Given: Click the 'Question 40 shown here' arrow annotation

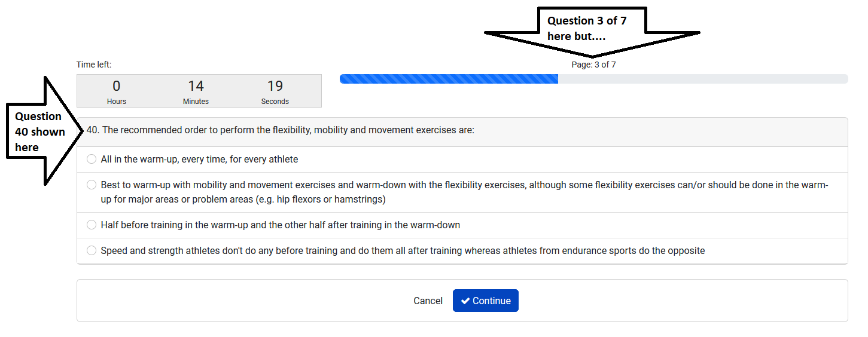Looking at the screenshot, I should click(x=39, y=131).
